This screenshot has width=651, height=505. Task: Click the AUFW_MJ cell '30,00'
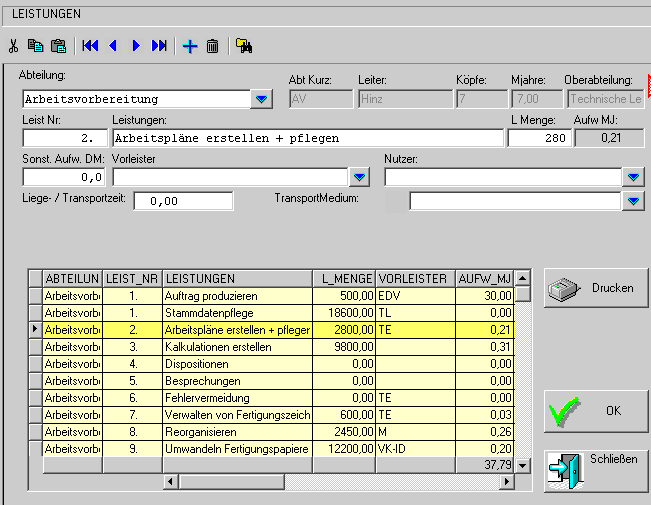coord(485,296)
